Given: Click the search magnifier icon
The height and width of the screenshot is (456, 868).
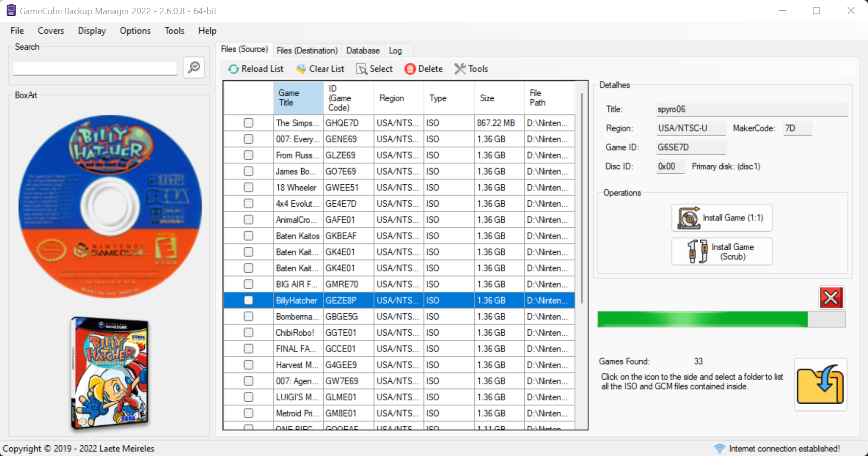Looking at the screenshot, I should click(x=193, y=67).
